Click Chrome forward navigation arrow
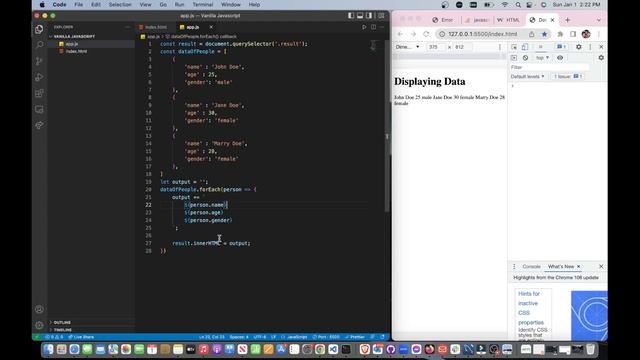640x360 pixels. point(413,34)
